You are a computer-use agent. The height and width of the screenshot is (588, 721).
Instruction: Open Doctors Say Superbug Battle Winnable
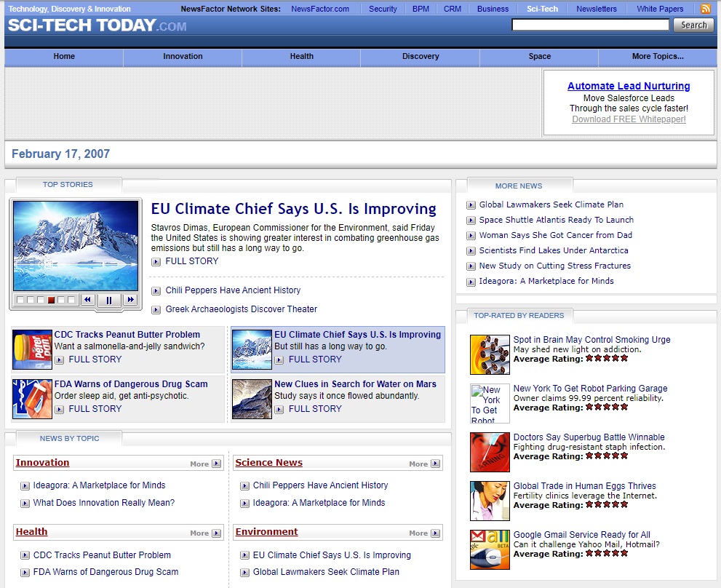[589, 437]
